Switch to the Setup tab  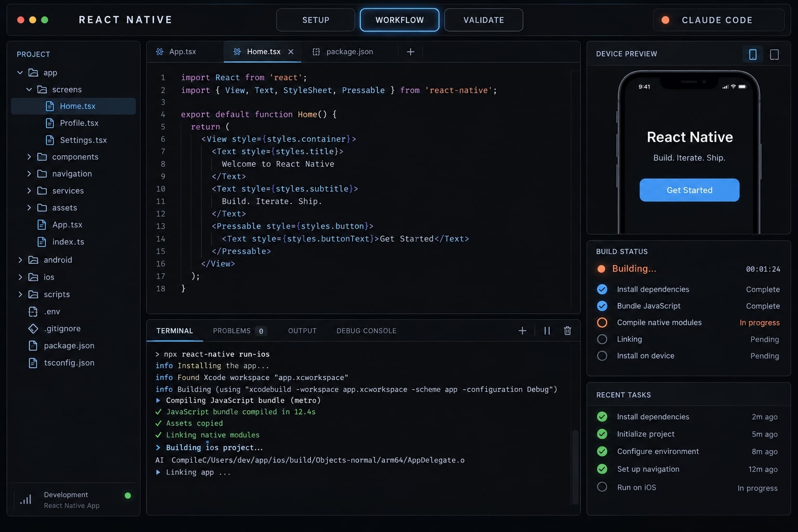pos(316,20)
